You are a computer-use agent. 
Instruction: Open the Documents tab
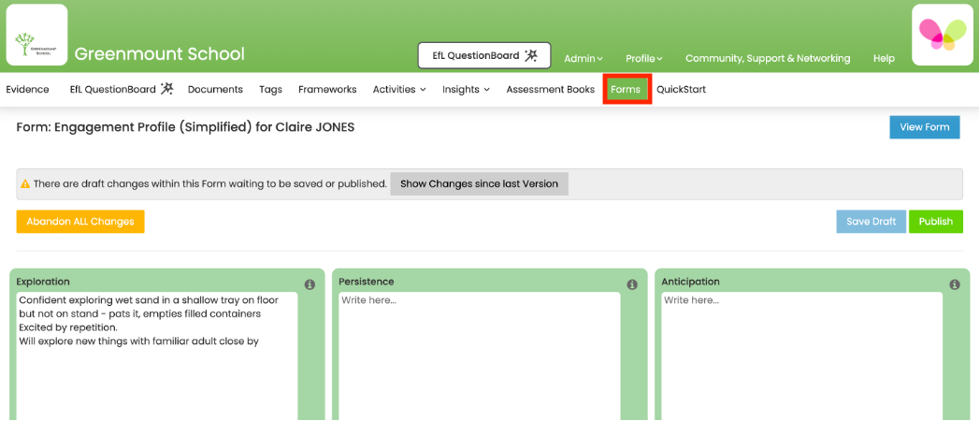(x=215, y=90)
